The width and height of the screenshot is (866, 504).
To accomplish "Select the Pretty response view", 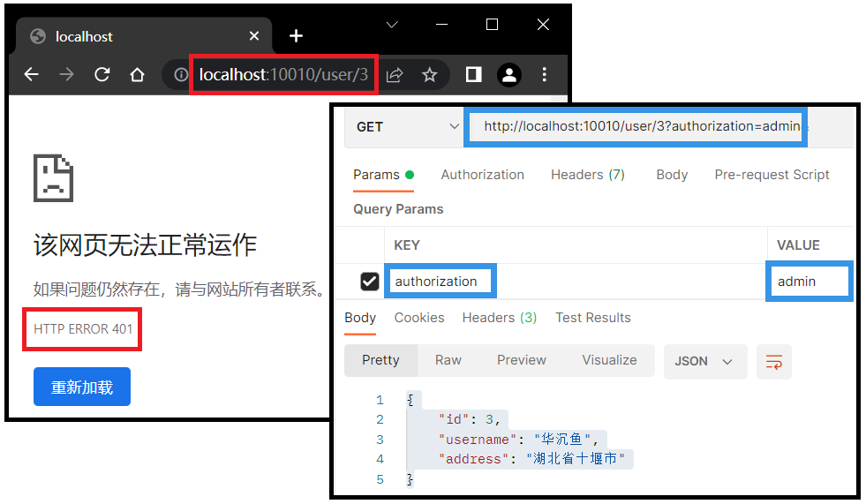I will [380, 360].
